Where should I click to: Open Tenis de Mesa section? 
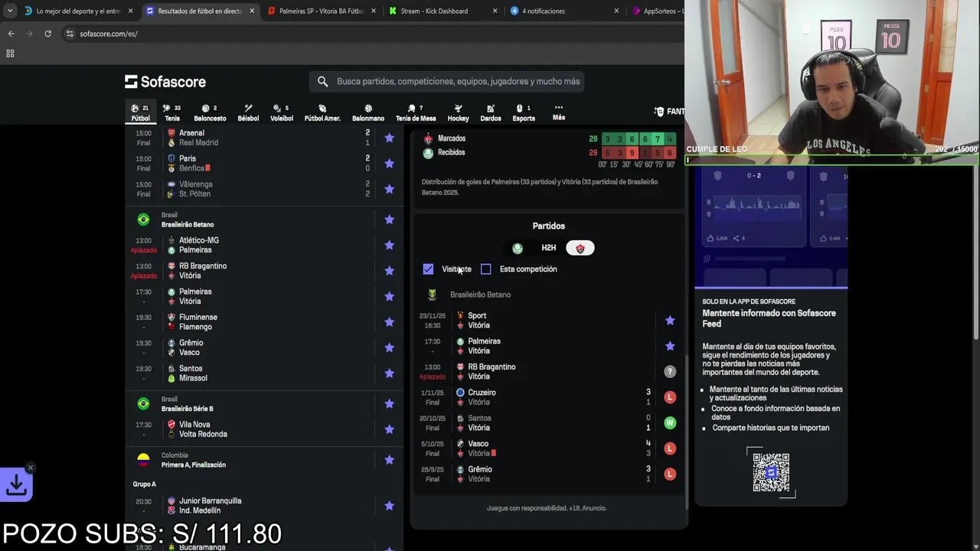coord(416,112)
